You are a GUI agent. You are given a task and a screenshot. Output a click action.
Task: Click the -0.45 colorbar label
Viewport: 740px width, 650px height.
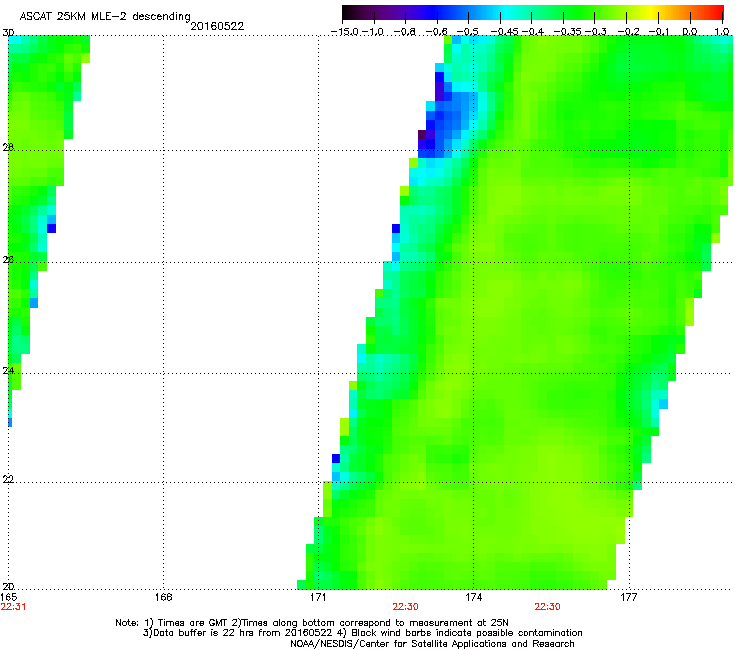click(x=504, y=32)
